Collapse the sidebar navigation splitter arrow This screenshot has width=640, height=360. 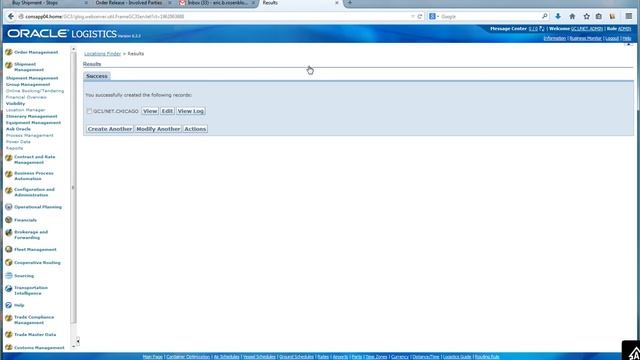coord(78,341)
